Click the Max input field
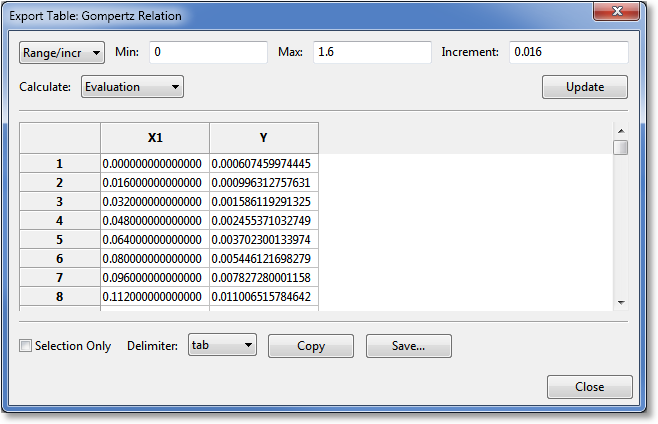658x424 pixels. [372, 52]
